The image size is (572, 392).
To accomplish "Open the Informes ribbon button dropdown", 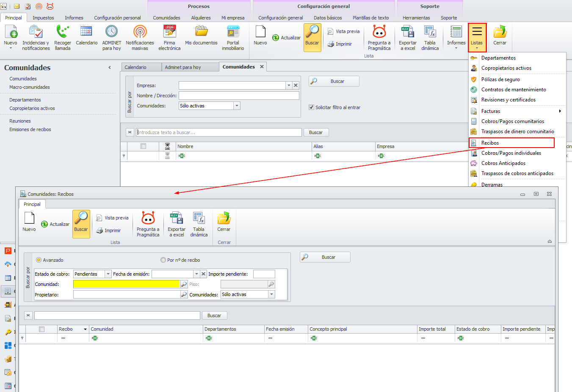I will pos(456,38).
